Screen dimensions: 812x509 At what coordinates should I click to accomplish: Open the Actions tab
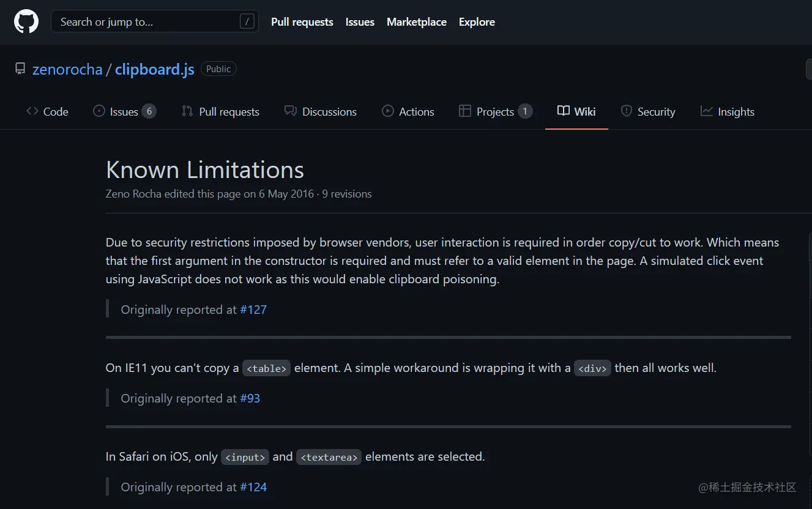tap(408, 111)
